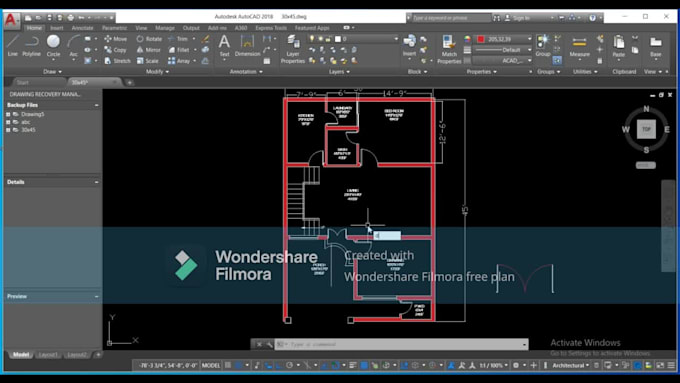Open the Architectural units dropdown
Image resolution: width=680 pixels, height=383 pixels.
(x=570, y=365)
